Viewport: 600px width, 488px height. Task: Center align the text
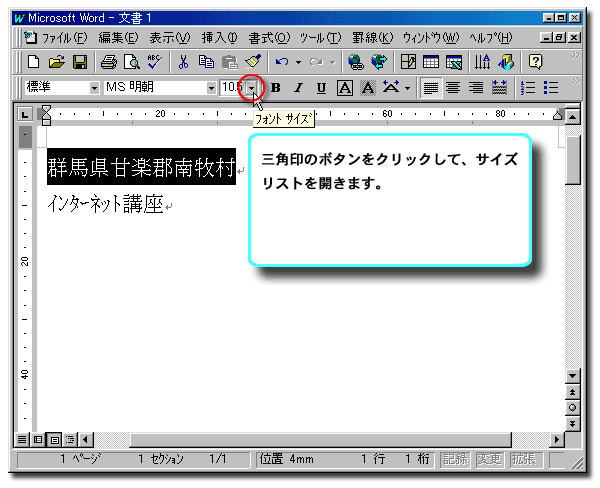453,88
